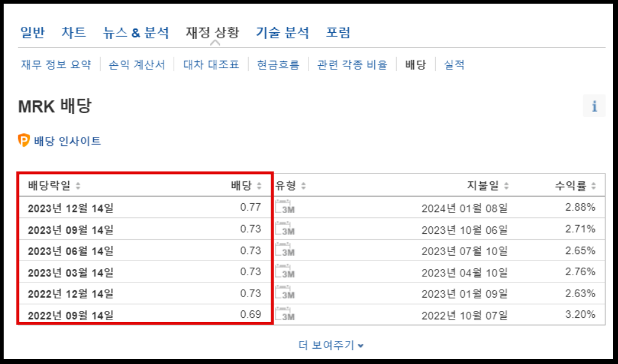Click yield value 2.76%

[580, 271]
